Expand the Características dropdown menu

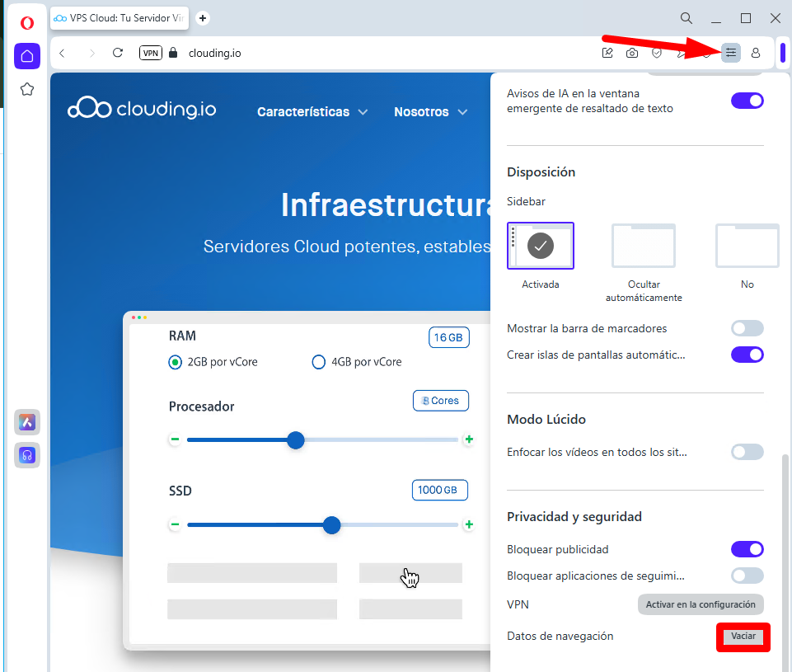tap(312, 112)
